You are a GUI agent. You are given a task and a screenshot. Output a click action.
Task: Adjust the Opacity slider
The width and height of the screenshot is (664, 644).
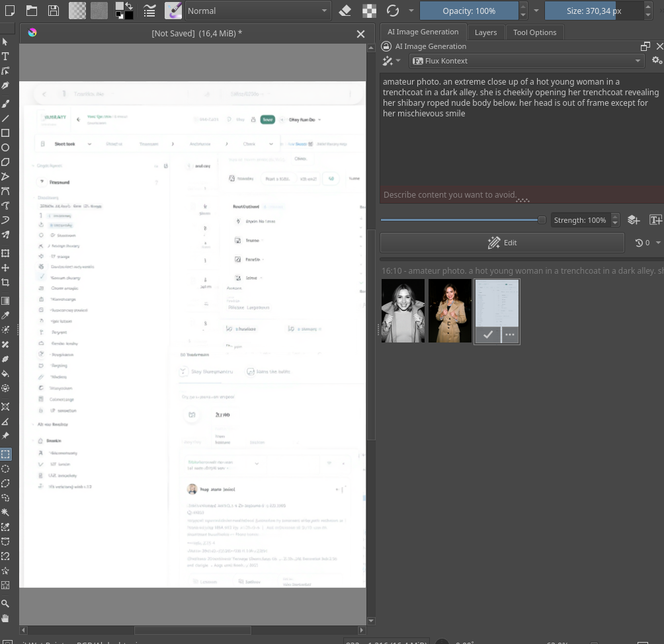pyautogui.click(x=469, y=11)
